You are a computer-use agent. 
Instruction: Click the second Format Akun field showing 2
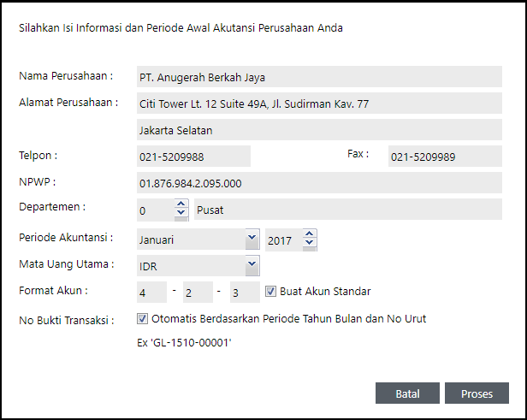[198, 293]
